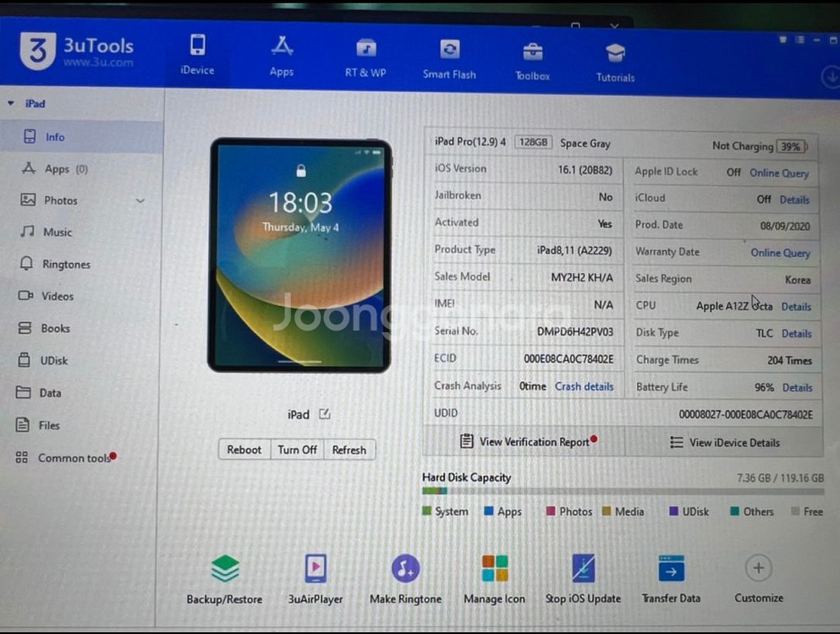Screen dimensions: 840x634
Task: Launch 3uAirPlayer
Action: [x=316, y=579]
